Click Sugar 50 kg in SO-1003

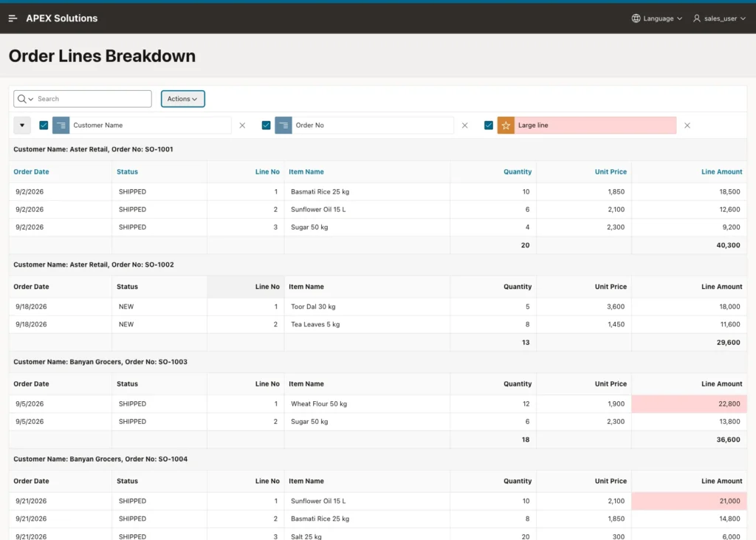pyautogui.click(x=309, y=422)
